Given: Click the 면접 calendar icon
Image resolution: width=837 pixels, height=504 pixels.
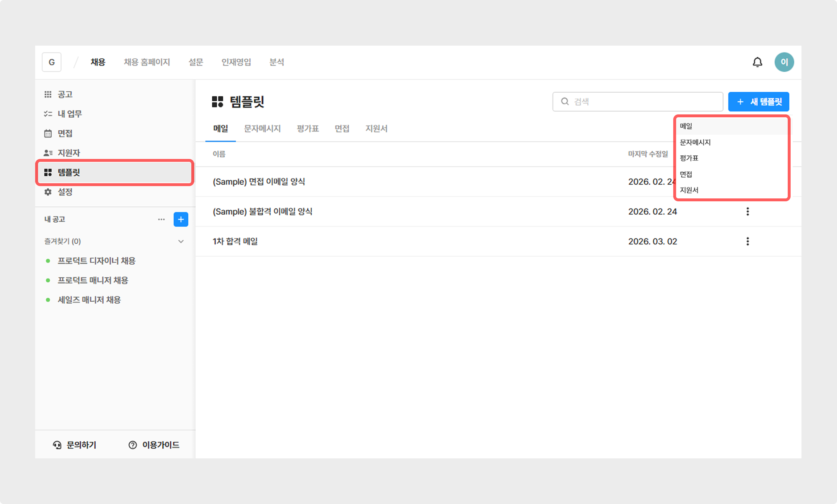Looking at the screenshot, I should pos(48,134).
